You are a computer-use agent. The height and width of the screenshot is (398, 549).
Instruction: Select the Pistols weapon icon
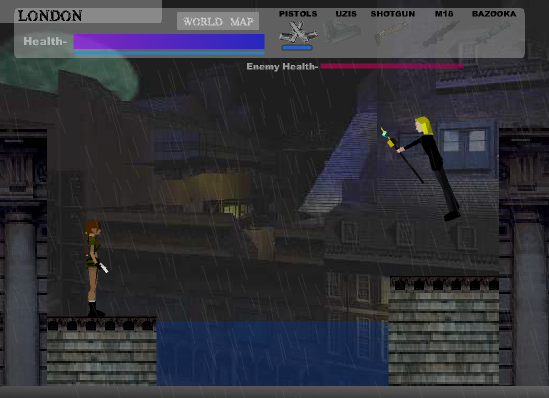(x=298, y=33)
